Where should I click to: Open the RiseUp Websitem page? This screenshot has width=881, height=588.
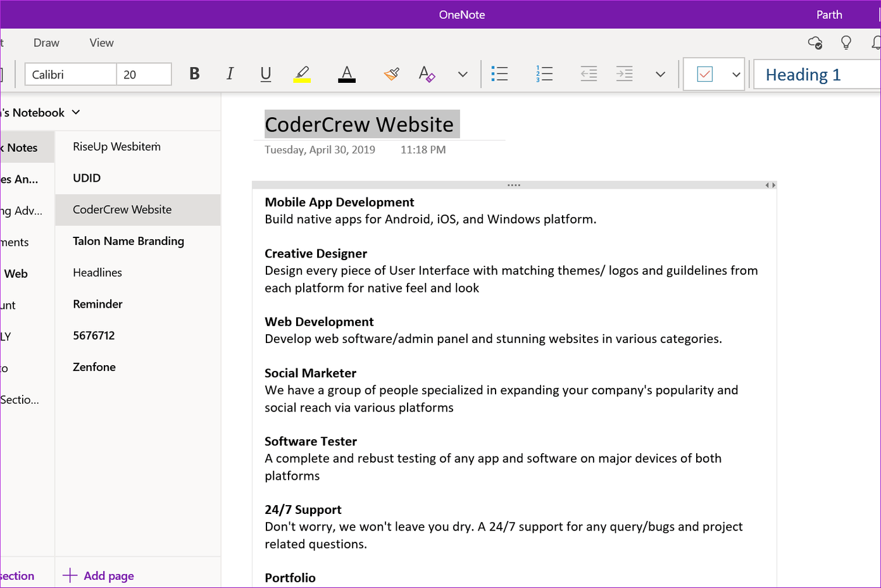138,147
